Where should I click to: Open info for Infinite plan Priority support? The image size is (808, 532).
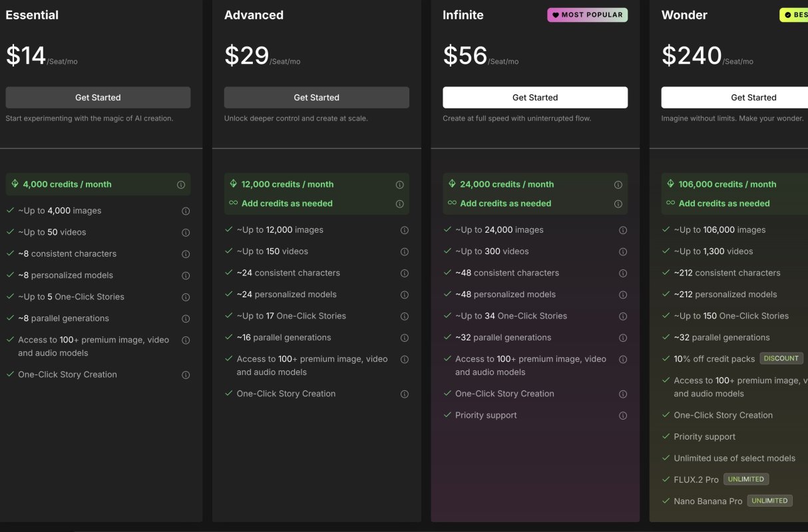coord(623,416)
